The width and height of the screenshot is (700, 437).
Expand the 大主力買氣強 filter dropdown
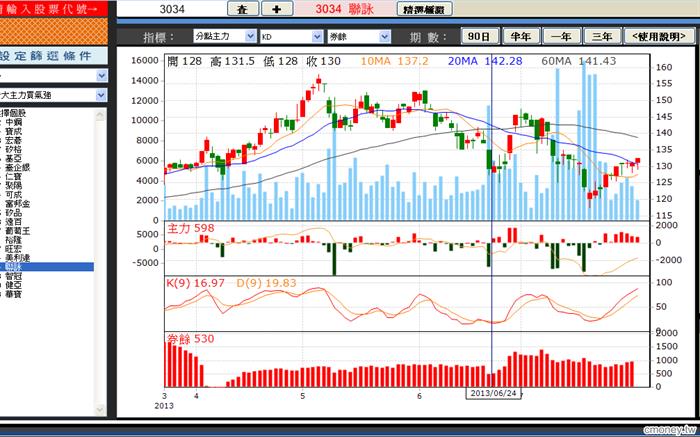[54, 95]
